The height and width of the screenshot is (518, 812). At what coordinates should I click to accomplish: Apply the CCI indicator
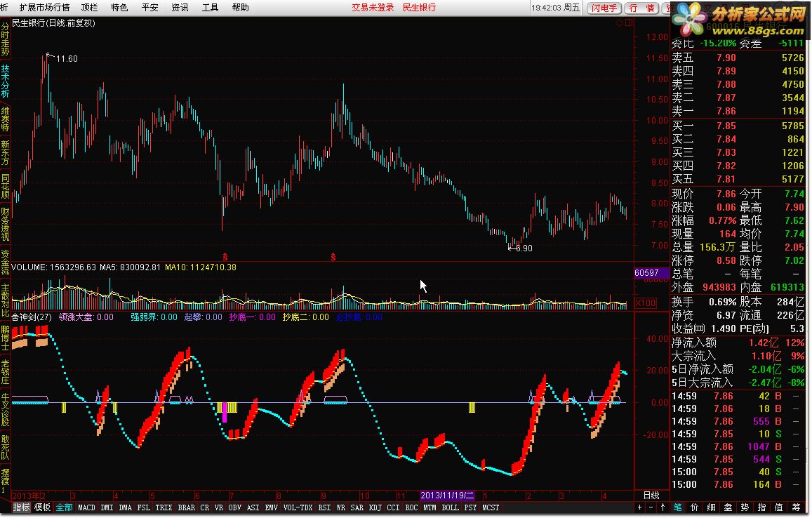point(393,507)
